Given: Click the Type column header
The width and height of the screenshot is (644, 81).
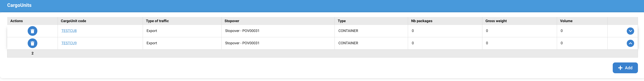Looking at the screenshot, I should [342, 21].
